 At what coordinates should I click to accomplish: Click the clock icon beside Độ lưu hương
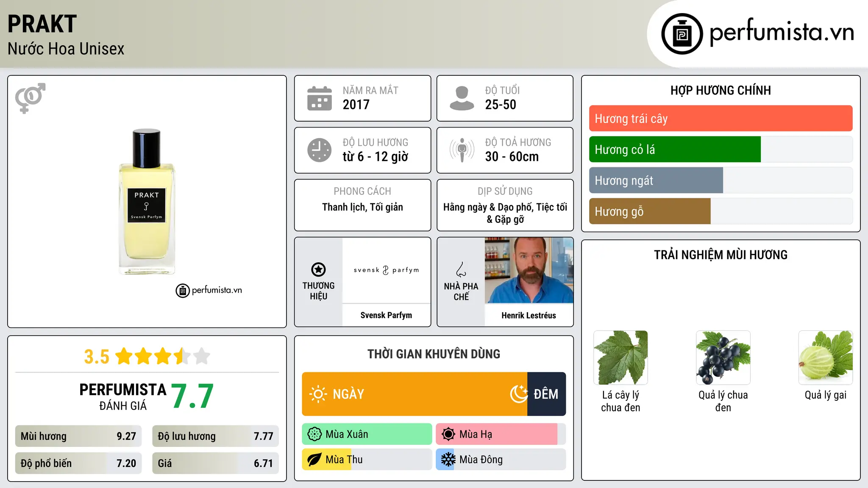320,150
